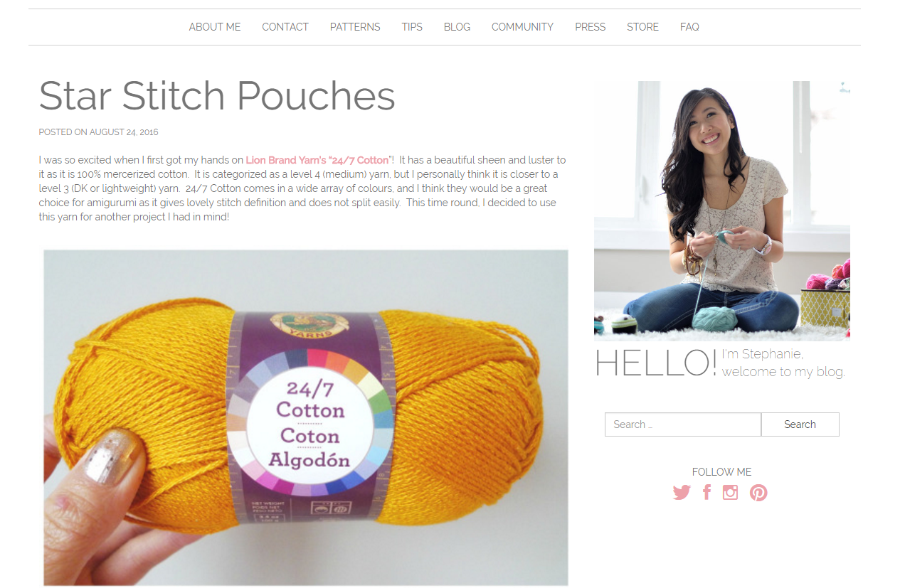
Task: Select TIPS in the navigation bar
Action: 412,27
